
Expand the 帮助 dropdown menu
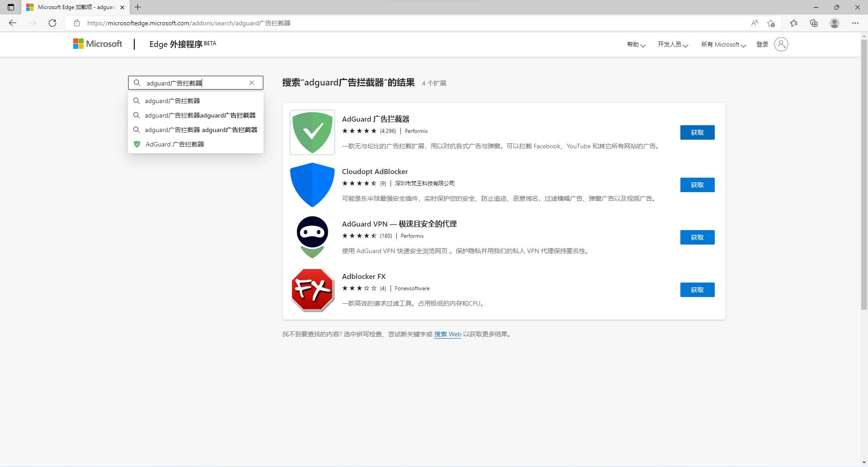(635, 44)
